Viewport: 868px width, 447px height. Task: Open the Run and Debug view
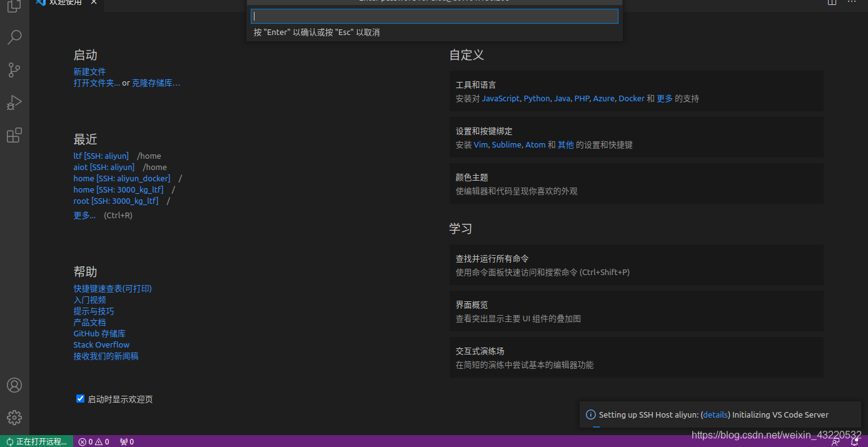[14, 103]
